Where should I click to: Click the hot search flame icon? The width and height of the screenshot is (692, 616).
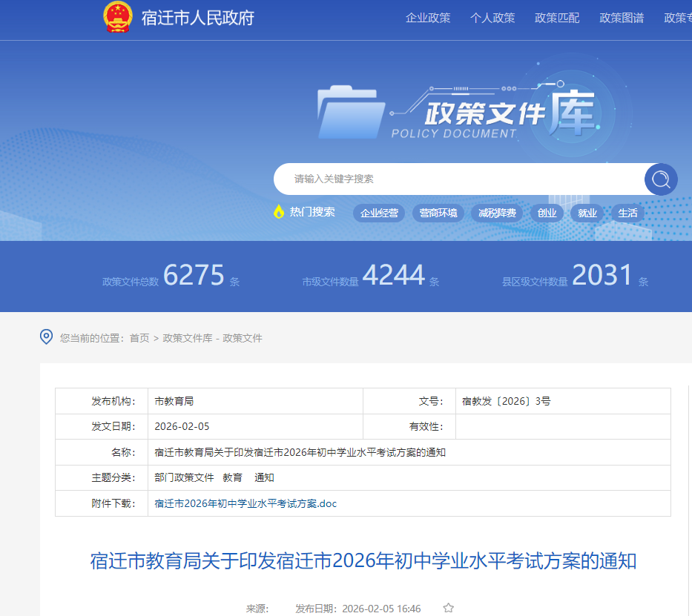[x=279, y=212]
